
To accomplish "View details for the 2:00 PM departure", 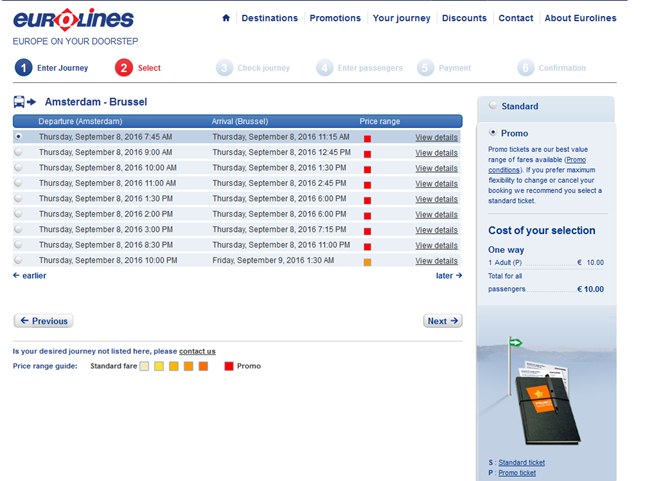I will [436, 215].
